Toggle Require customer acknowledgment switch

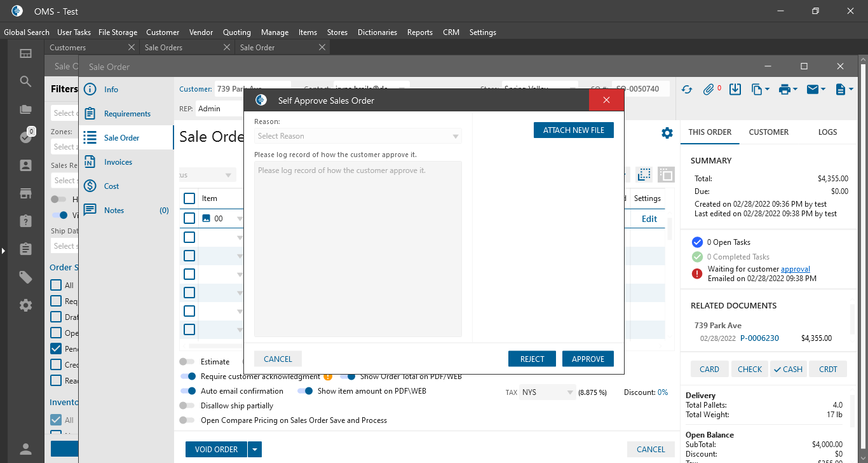pyautogui.click(x=187, y=377)
